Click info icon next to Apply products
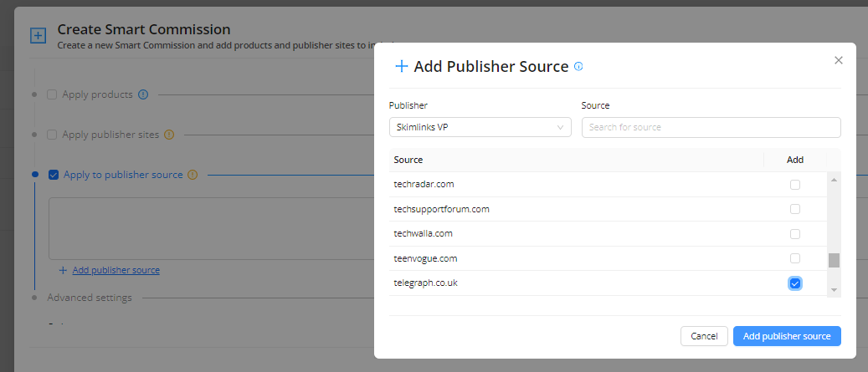 (x=143, y=94)
